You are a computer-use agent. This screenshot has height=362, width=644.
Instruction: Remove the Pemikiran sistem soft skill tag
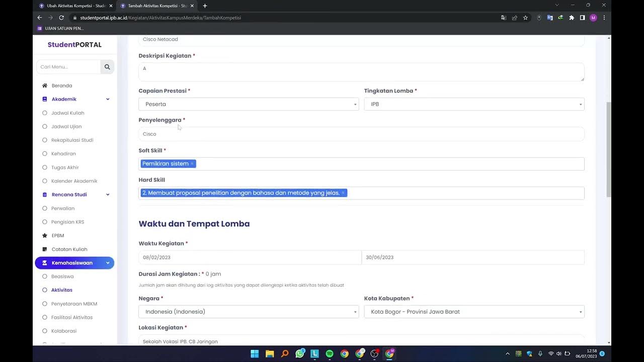point(192,164)
